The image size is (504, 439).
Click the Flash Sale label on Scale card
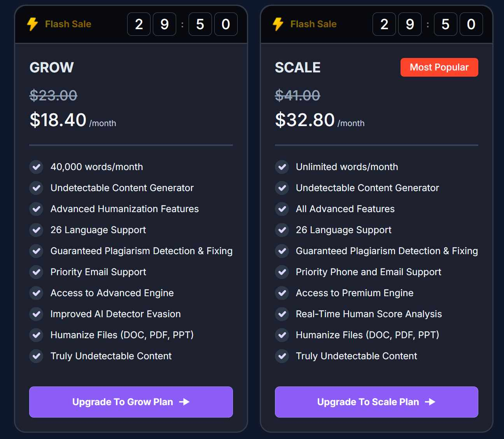(313, 24)
